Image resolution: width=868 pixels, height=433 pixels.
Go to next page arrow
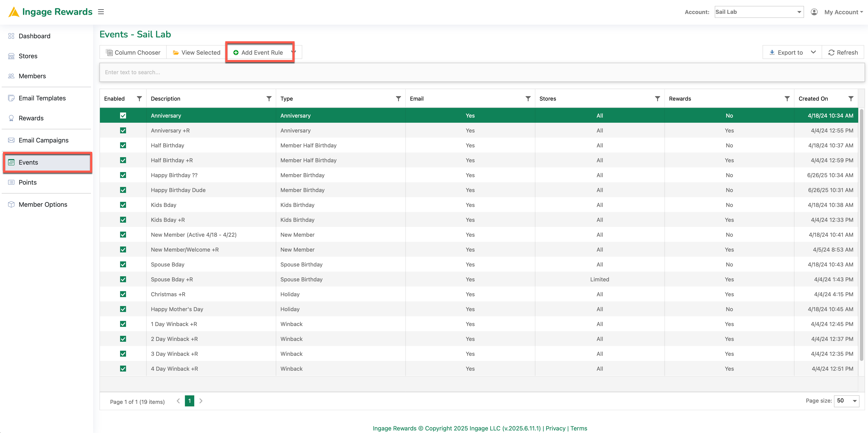pos(201,401)
